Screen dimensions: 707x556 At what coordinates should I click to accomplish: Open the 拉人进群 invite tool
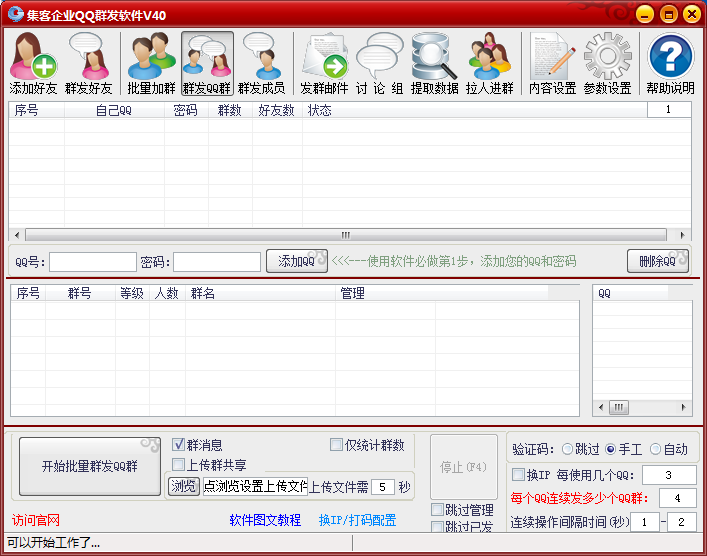pos(490,63)
